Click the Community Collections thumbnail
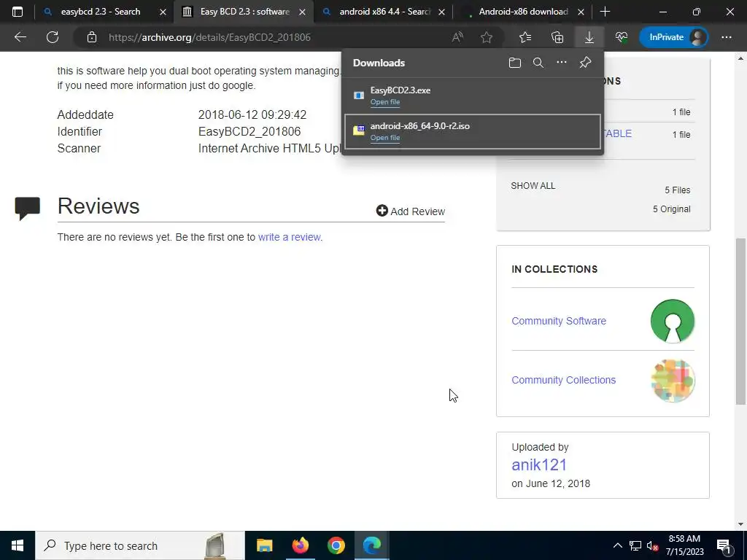The width and height of the screenshot is (747, 560). (672, 381)
